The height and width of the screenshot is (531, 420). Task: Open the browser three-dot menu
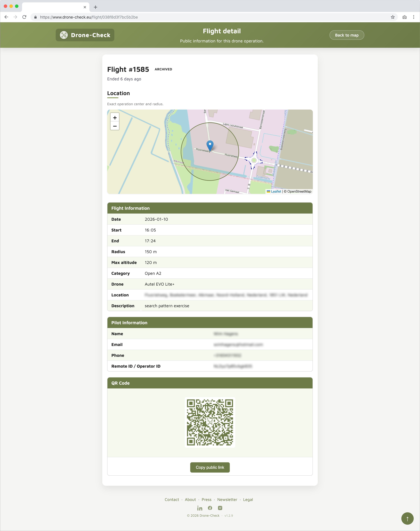tap(414, 17)
